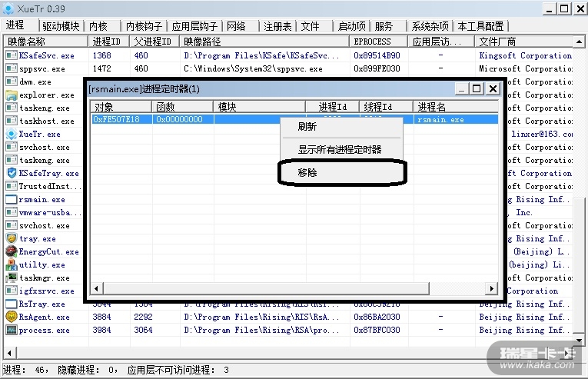Switch to the 启动项 tab
The width and height of the screenshot is (588, 379).
[351, 26]
